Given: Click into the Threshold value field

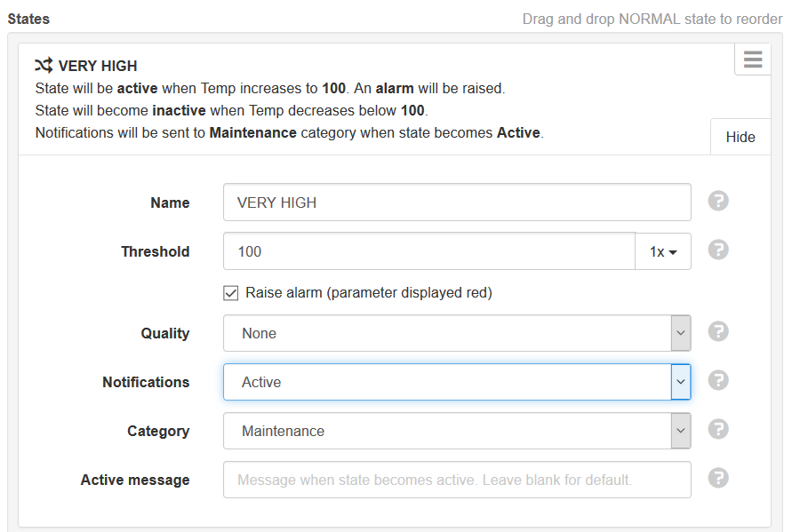Looking at the screenshot, I should [x=429, y=251].
